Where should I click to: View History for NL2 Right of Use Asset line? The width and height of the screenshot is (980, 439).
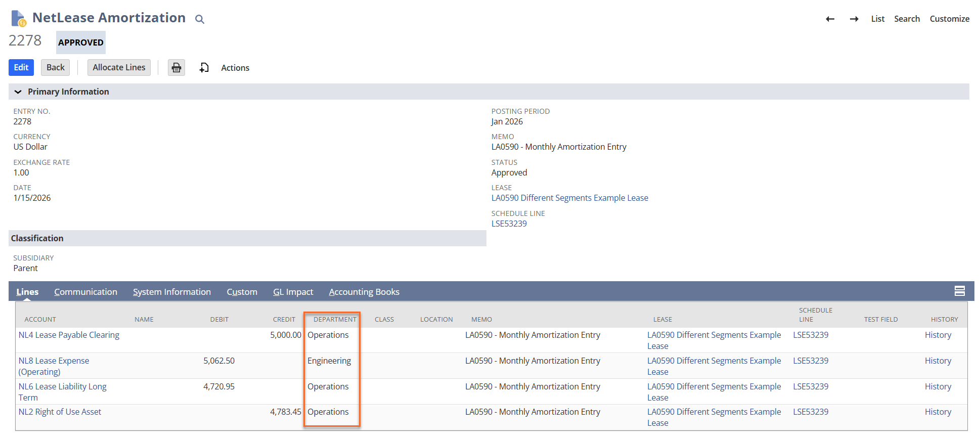(x=938, y=412)
